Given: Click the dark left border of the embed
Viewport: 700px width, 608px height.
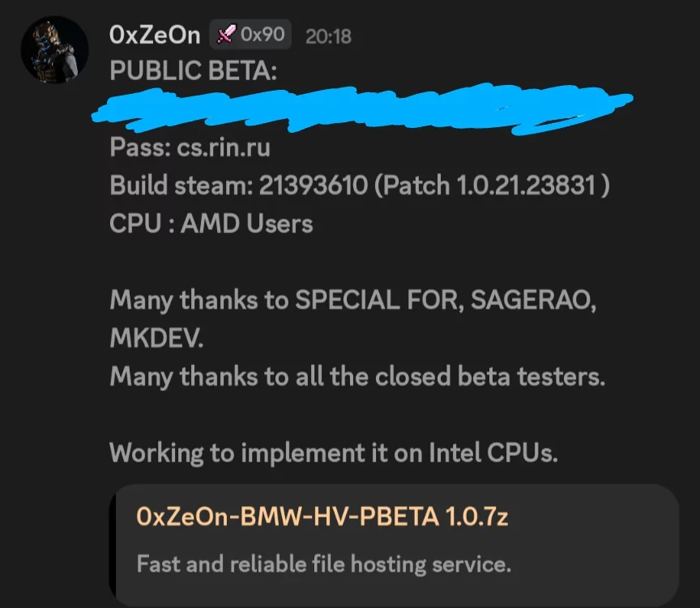Looking at the screenshot, I should coord(112,545).
